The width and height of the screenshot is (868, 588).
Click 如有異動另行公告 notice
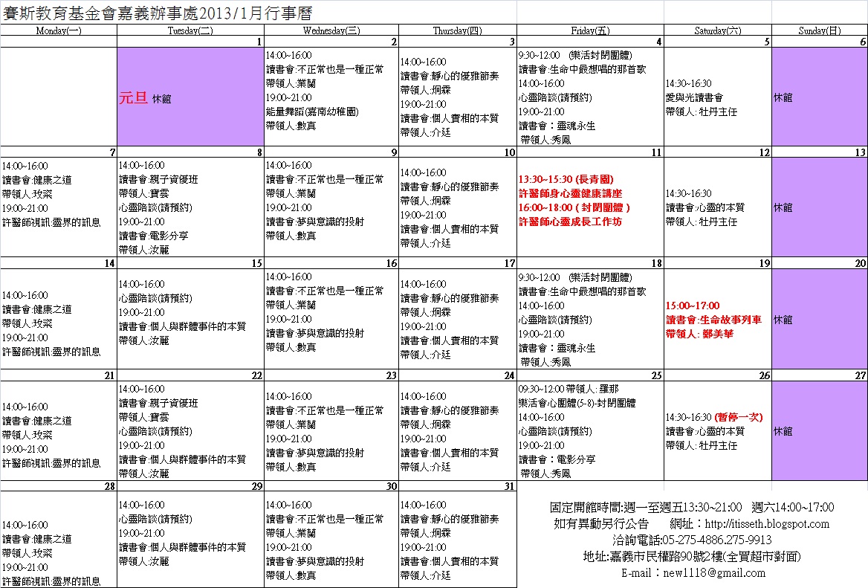pos(600,524)
